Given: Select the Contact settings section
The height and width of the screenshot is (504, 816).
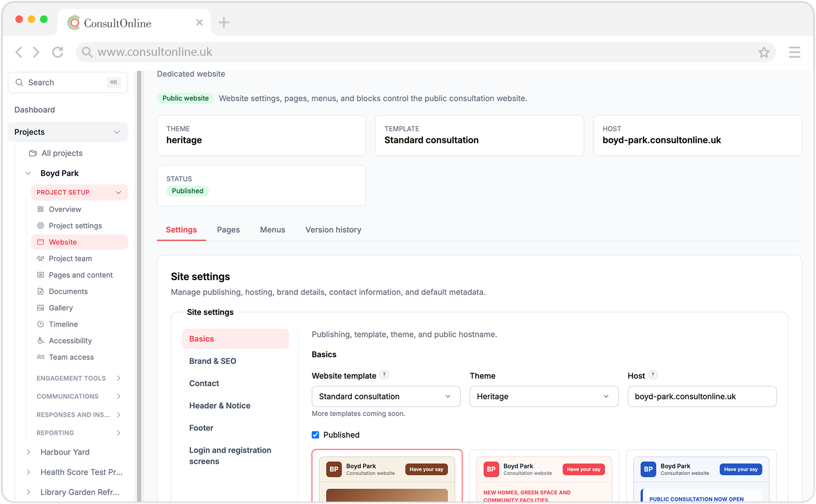Looking at the screenshot, I should (x=204, y=383).
